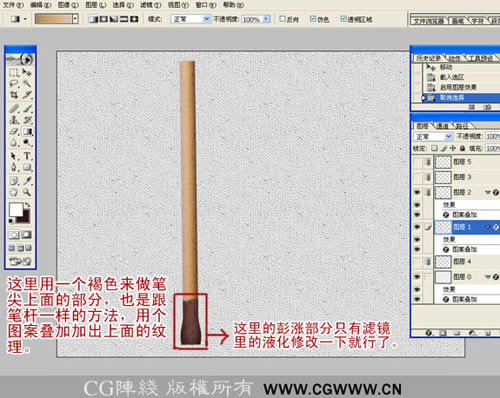
Task: Select the Clone Stamp tool
Action: (x=14, y=120)
